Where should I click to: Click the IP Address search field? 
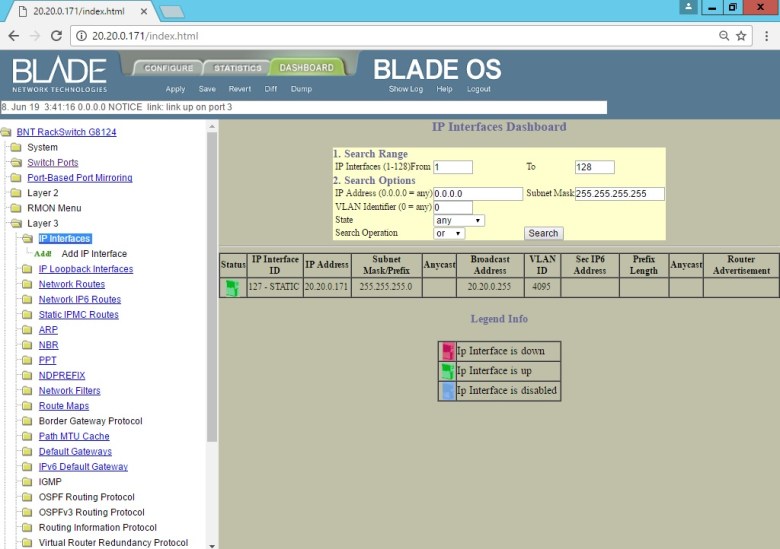click(x=478, y=193)
